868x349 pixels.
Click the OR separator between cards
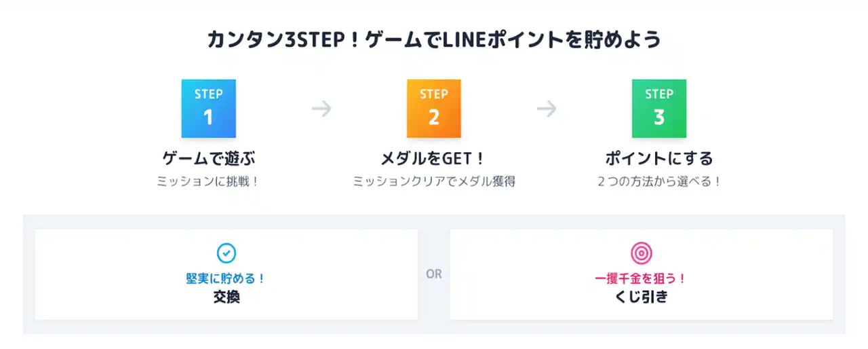click(434, 274)
